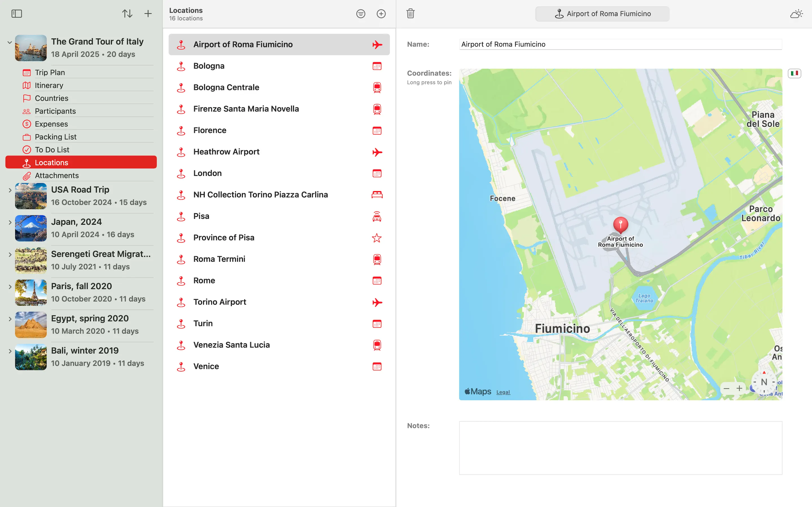Open the Packing List section
The height and width of the screenshot is (507, 812).
click(x=56, y=137)
